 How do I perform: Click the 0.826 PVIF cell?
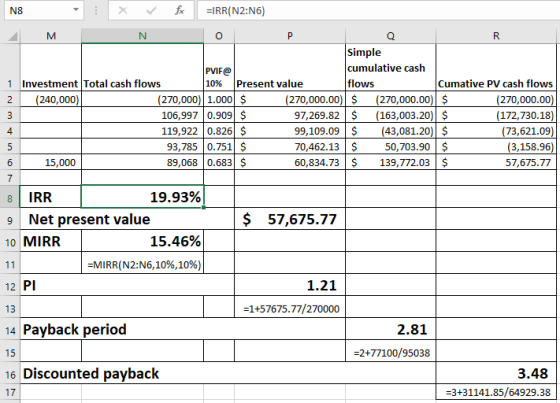(219, 131)
